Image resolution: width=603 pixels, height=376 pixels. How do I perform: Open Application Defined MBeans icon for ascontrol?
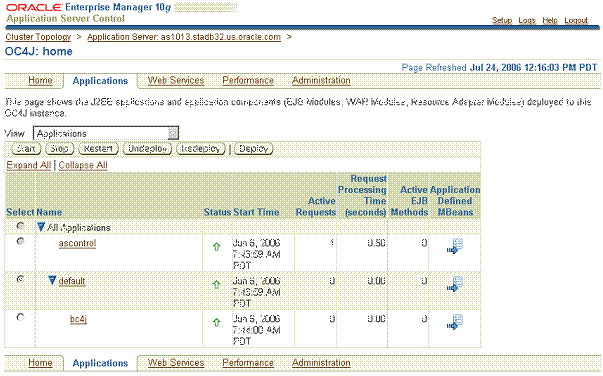pos(455,246)
